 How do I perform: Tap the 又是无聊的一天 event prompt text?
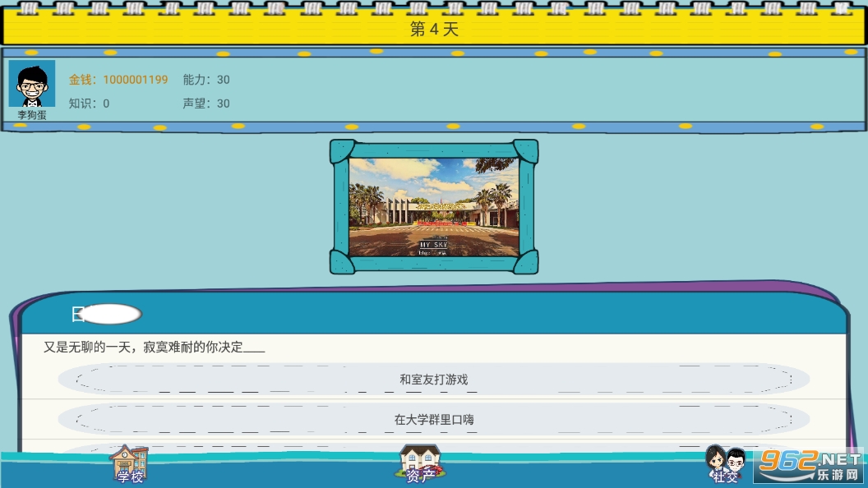point(155,347)
